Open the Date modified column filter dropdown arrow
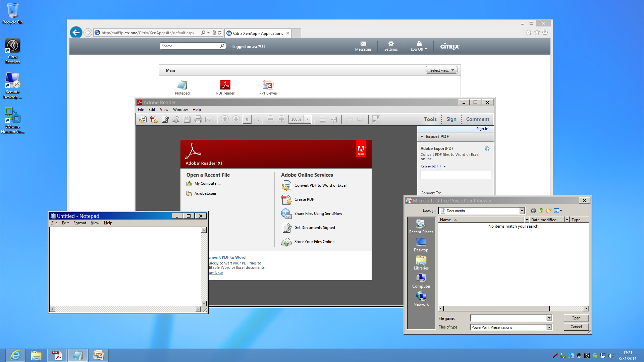Image resolution: width=644 pixels, height=362 pixels. 567,220
